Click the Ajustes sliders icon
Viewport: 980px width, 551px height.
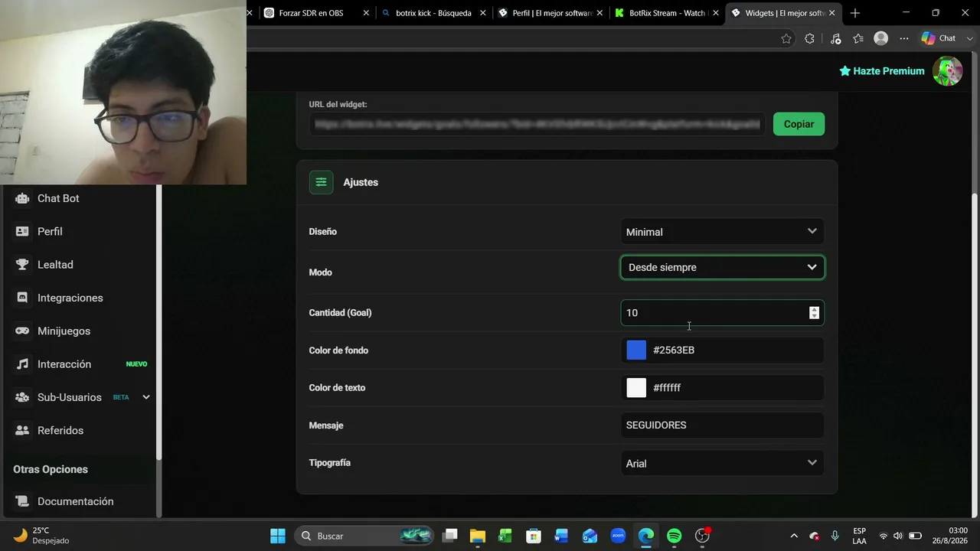(x=321, y=182)
